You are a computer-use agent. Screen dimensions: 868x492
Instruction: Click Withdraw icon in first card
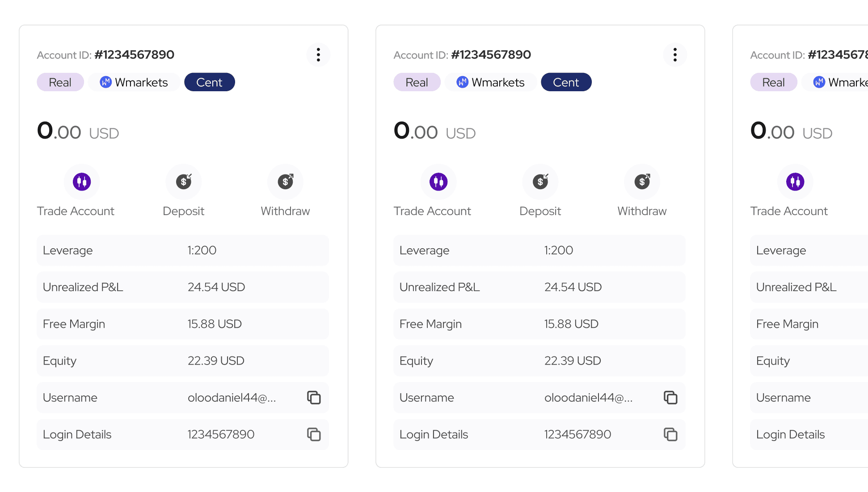point(285,182)
